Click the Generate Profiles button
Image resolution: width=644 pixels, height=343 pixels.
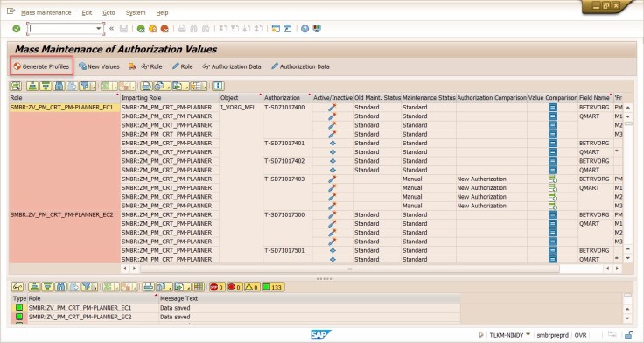(41, 66)
